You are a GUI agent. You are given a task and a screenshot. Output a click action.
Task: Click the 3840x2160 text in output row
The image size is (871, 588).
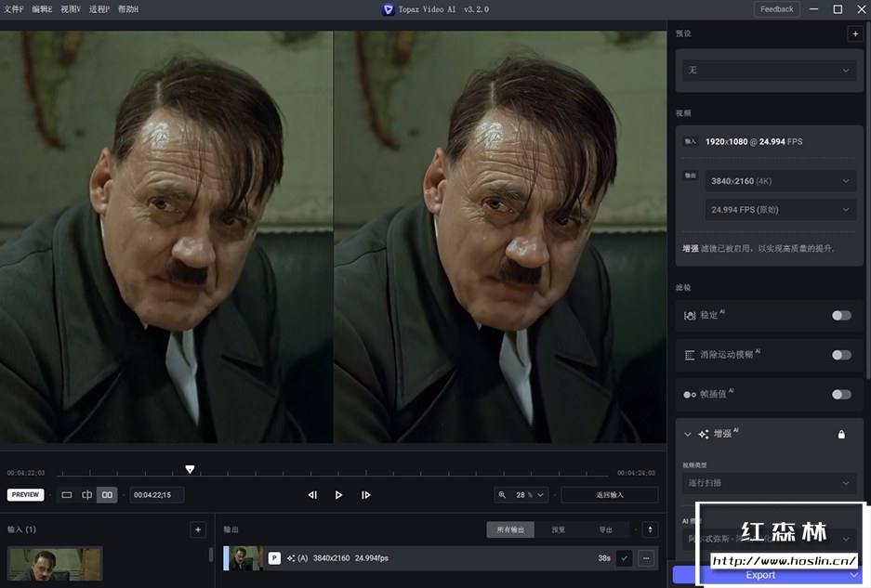tap(332, 558)
